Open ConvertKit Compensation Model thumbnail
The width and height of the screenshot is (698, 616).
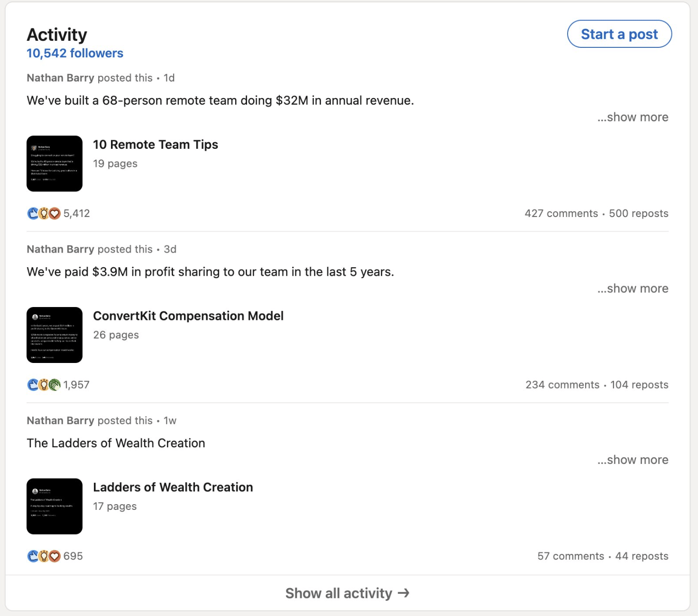(x=55, y=335)
